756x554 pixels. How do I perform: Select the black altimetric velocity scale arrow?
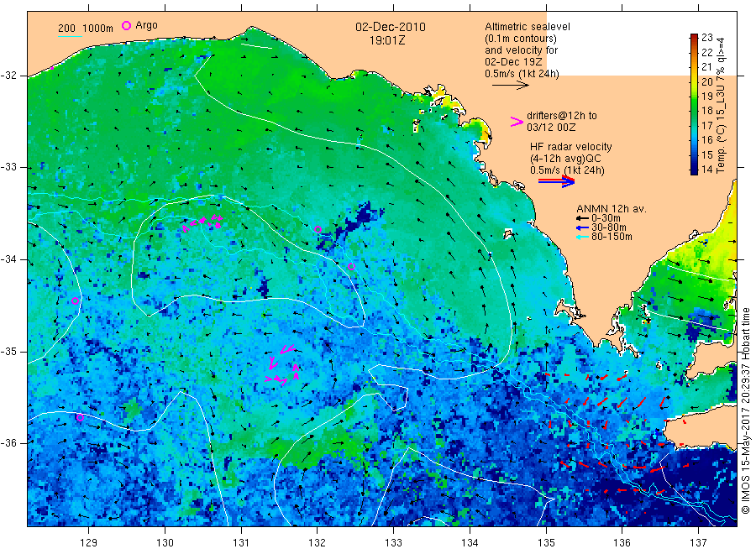coord(510,86)
